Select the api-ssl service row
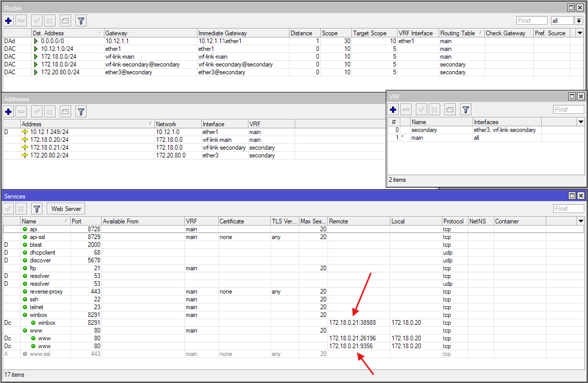The height and width of the screenshot is (383, 588). pyautogui.click(x=293, y=237)
